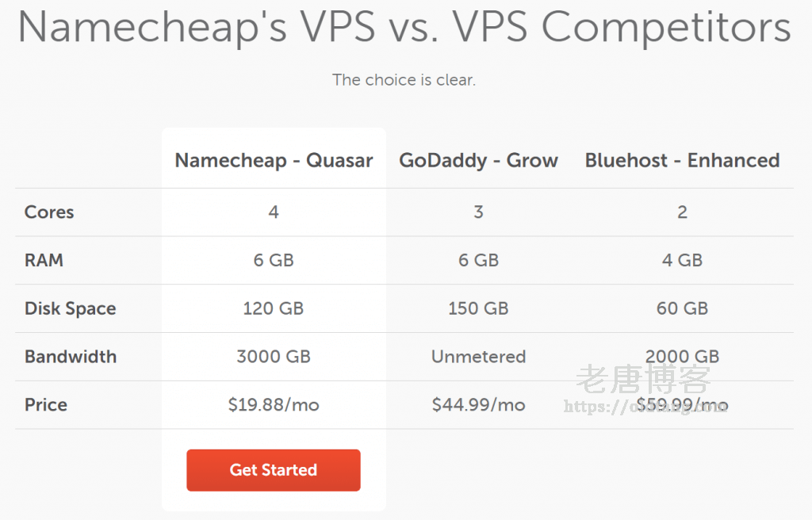Click the Disk Space row label
Viewport: 812px width, 520px height.
click(70, 309)
